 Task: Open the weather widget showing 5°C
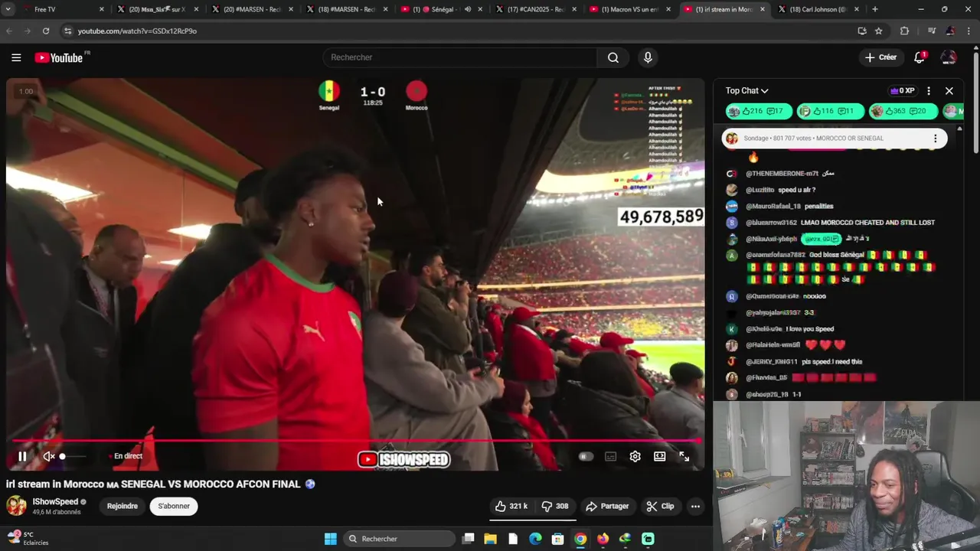28,538
